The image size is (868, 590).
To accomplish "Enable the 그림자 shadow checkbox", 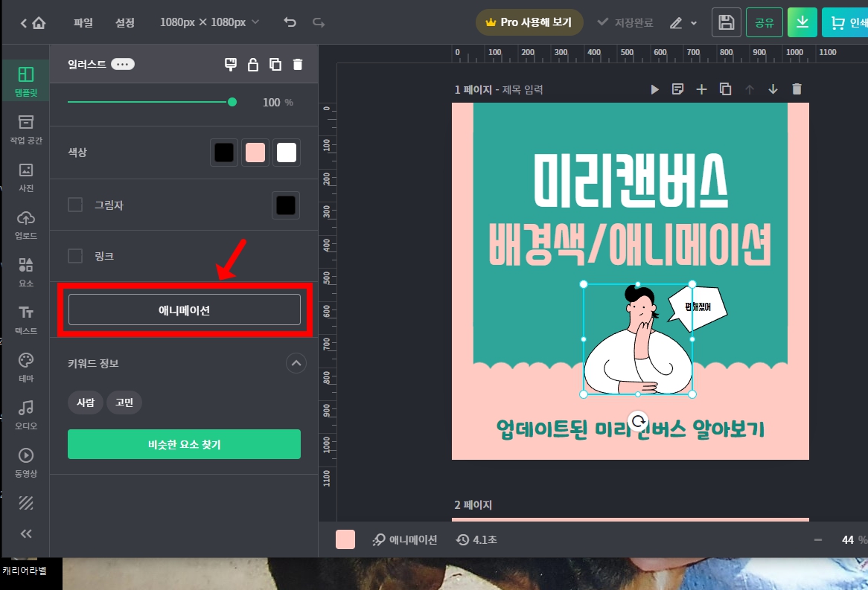I will [74, 205].
